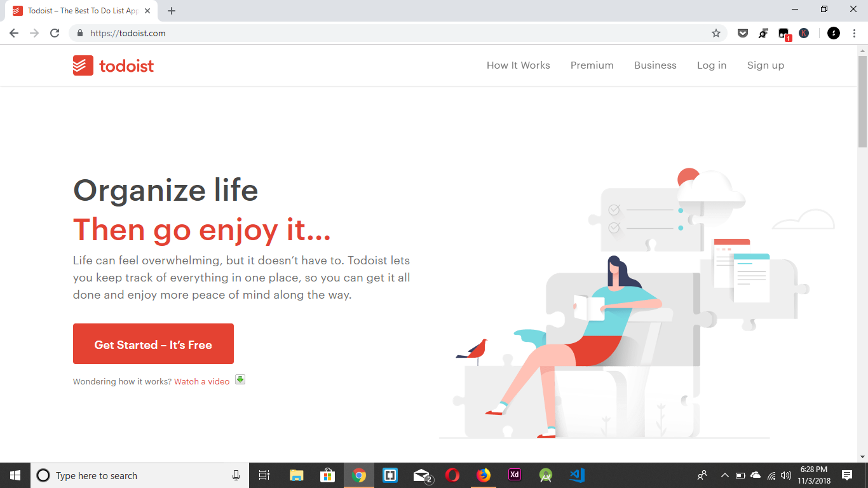Click the green download arrow beside Watch a video
The width and height of the screenshot is (868, 488).
tap(240, 379)
